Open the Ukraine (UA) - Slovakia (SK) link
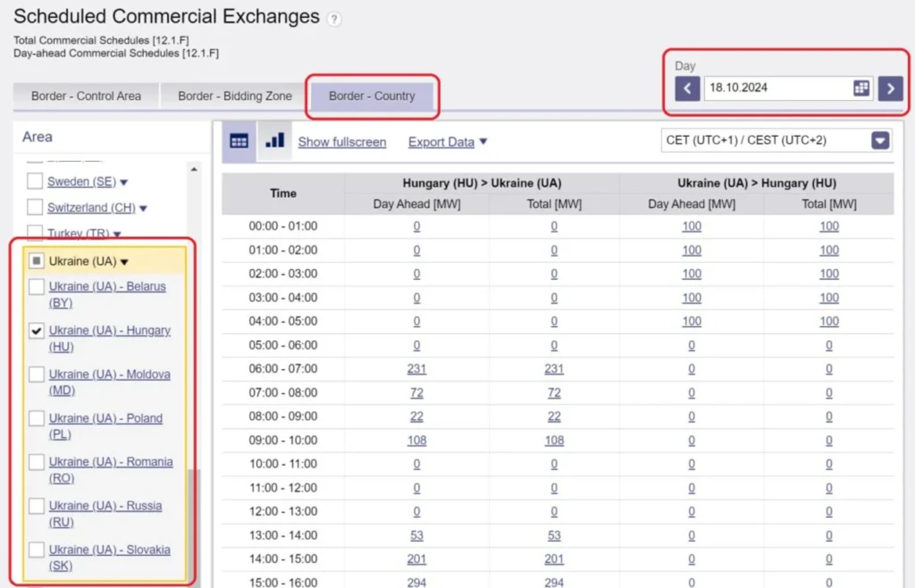 pos(110,558)
